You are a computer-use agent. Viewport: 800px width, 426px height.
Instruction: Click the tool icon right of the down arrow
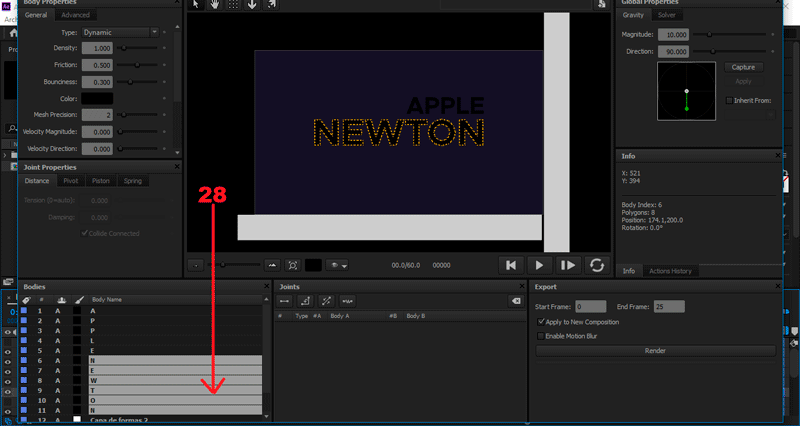[271, 4]
